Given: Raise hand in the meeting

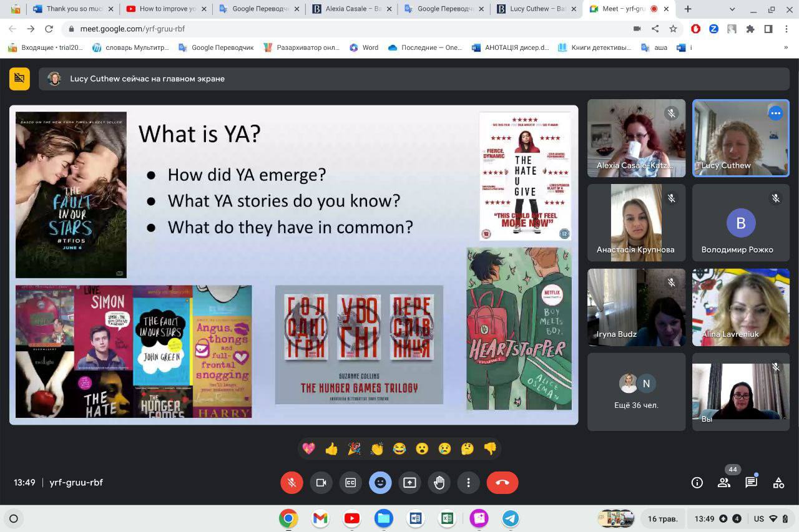Looking at the screenshot, I should [439, 483].
